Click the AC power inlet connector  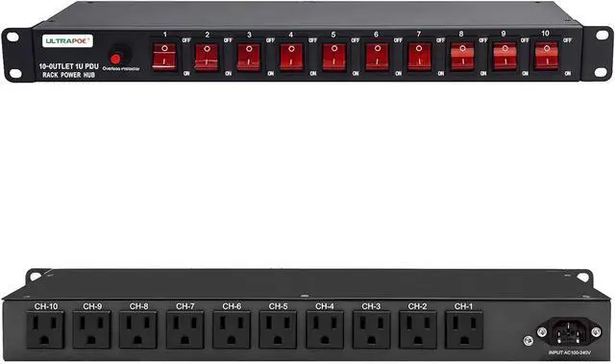click(x=569, y=332)
